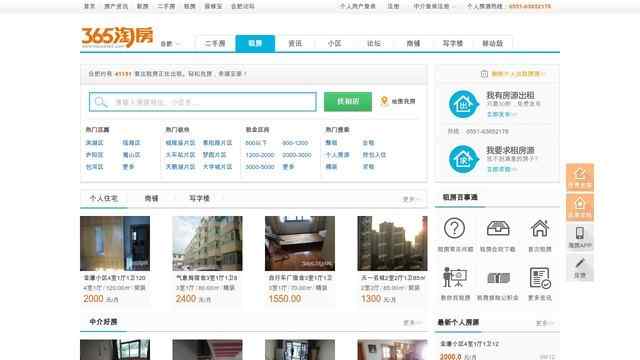The width and height of the screenshot is (640, 360).
Task: Click 更多 in rent range column
Action: [288, 167]
